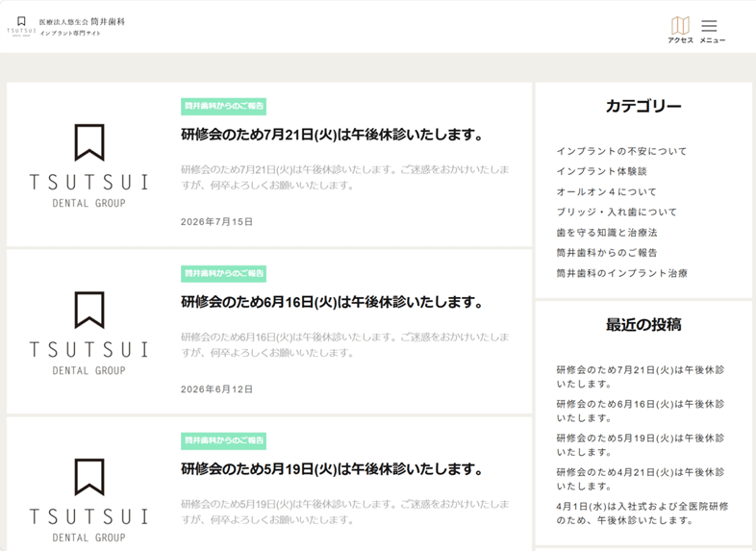
Task: Select category インプラントの不安について
Action: [x=621, y=151]
